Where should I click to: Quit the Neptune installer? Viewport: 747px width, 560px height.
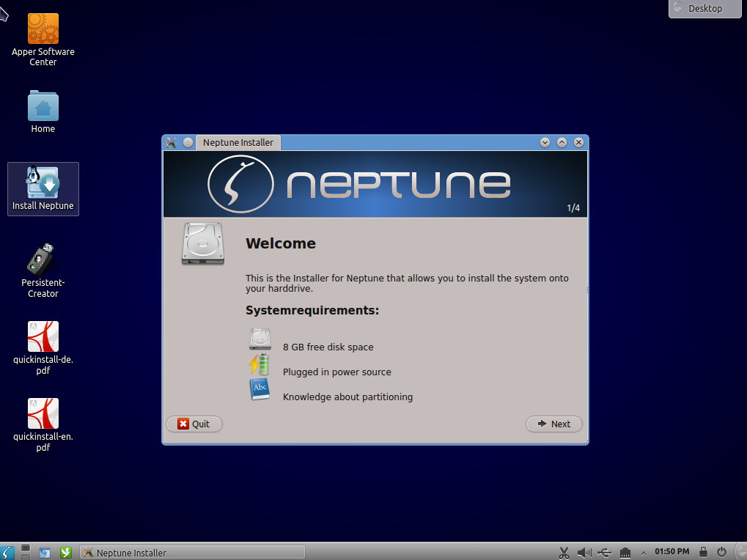[194, 424]
